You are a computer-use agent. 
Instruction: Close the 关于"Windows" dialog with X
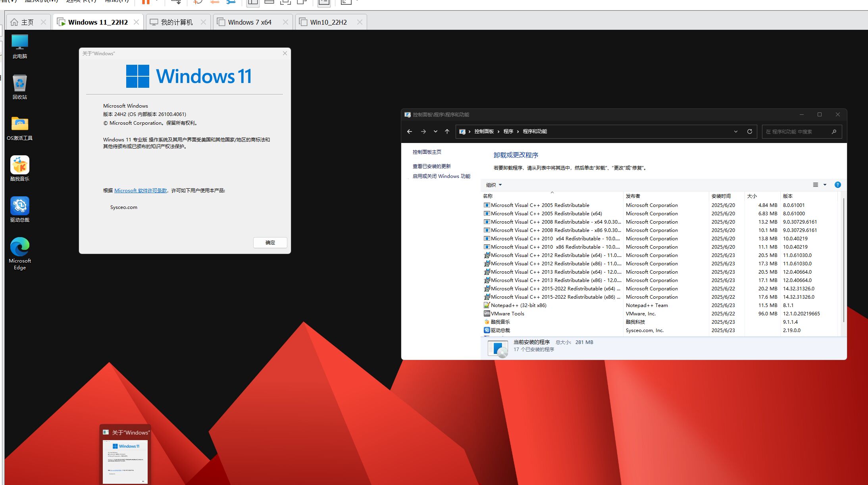point(285,53)
